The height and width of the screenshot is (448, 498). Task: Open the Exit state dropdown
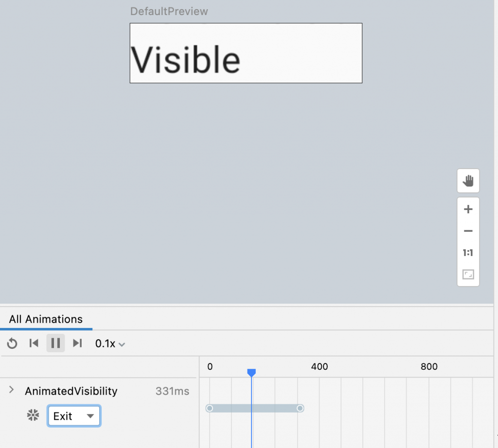point(74,416)
